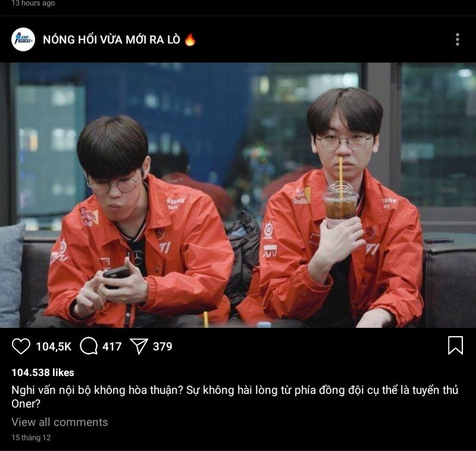Click the '13 hours ago' timestamp

pyautogui.click(x=33, y=4)
